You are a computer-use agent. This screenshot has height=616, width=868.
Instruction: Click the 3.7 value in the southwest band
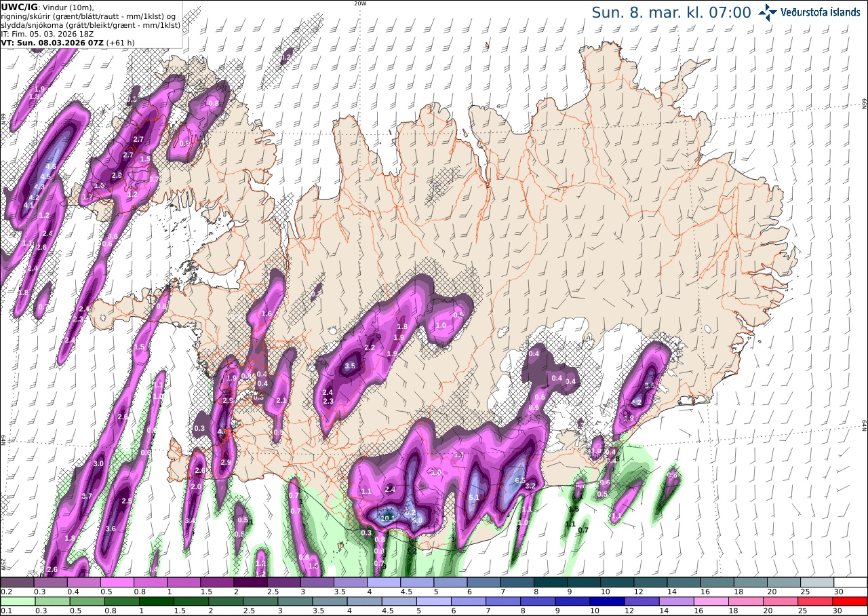pyautogui.click(x=86, y=497)
